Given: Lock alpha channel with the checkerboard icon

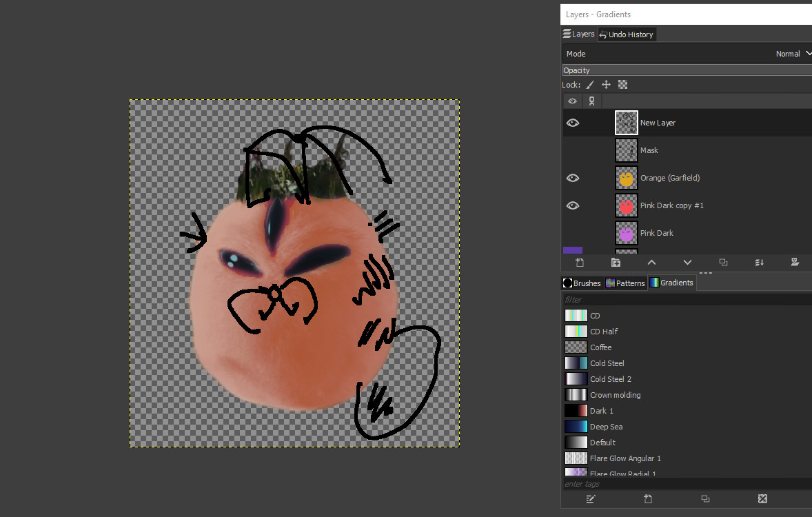Looking at the screenshot, I should [622, 84].
